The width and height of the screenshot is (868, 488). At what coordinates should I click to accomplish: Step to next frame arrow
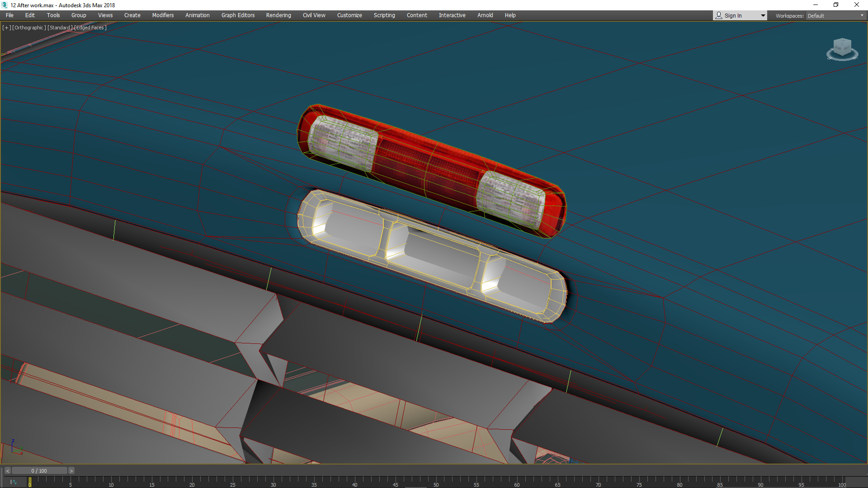(71, 471)
